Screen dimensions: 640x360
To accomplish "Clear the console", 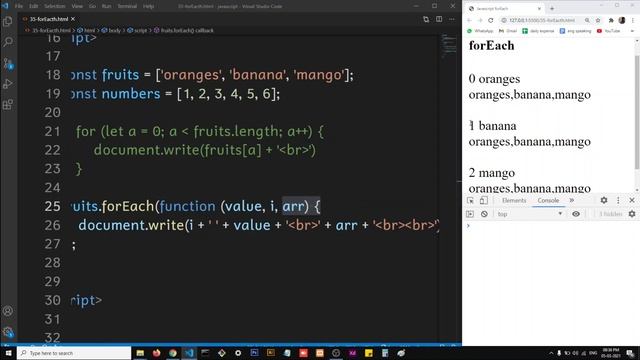I will 484,214.
